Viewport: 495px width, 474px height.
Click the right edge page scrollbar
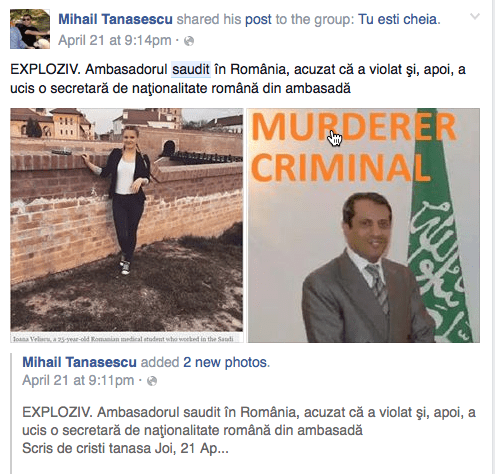tap(493, 237)
